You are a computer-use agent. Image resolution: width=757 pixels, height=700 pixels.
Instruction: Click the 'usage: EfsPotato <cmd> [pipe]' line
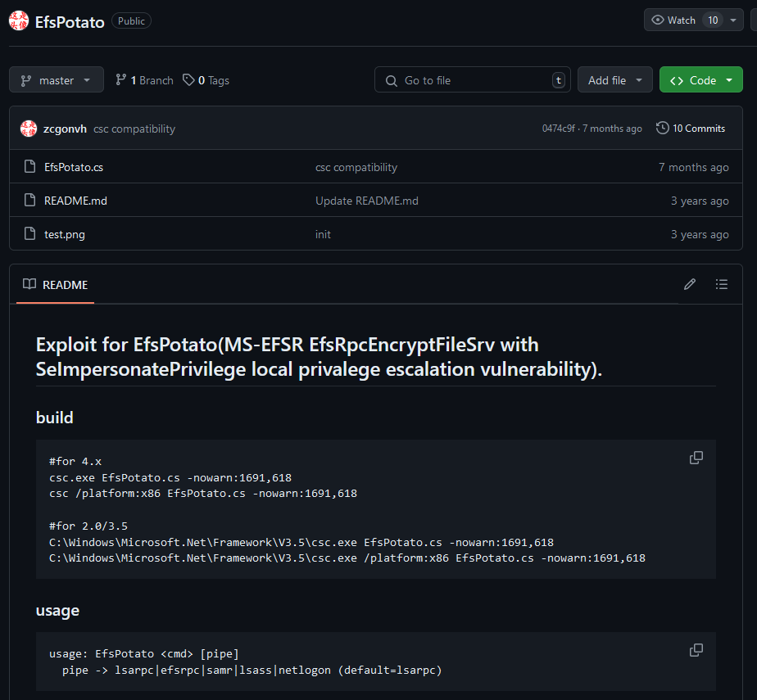pos(144,653)
